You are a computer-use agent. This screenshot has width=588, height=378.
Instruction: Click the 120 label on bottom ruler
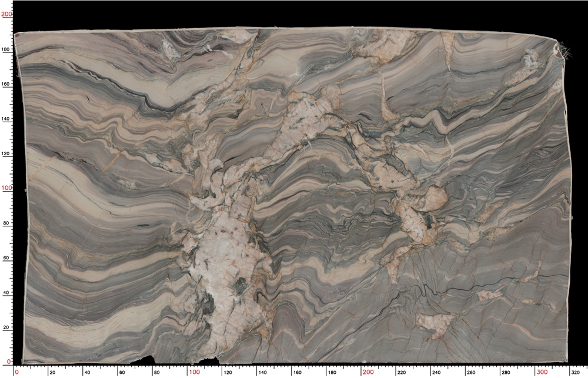coord(227,372)
